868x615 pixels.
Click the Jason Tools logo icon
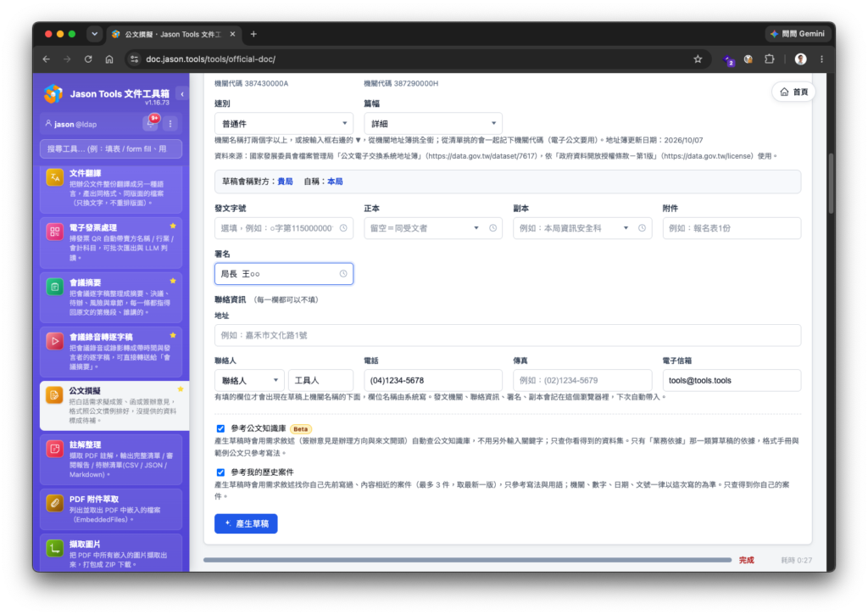(53, 94)
